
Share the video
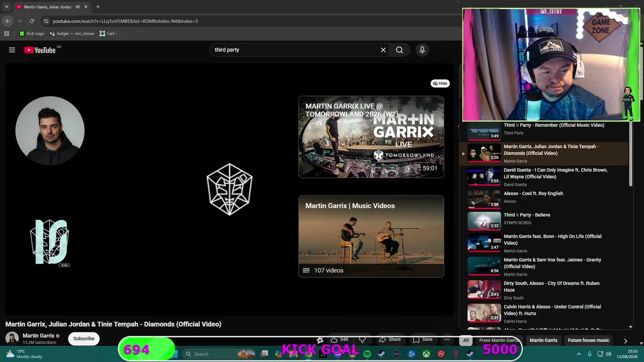pyautogui.click(x=390, y=340)
